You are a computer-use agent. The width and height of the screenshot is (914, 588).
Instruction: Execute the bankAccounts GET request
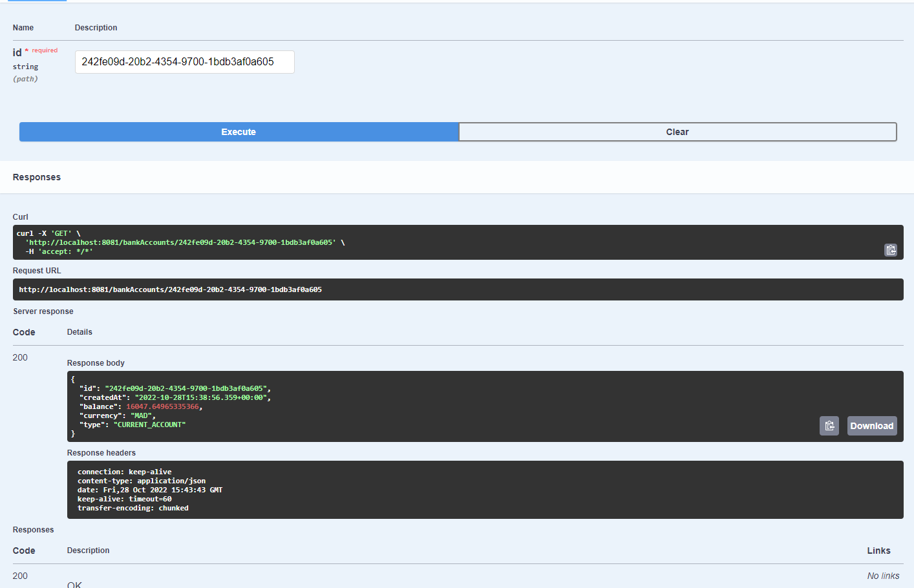pyautogui.click(x=239, y=132)
